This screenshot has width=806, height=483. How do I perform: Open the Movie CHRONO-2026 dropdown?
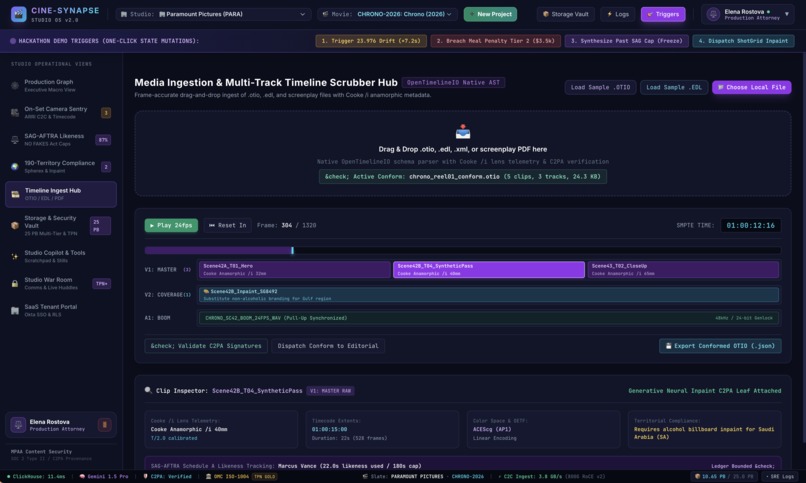(x=387, y=14)
